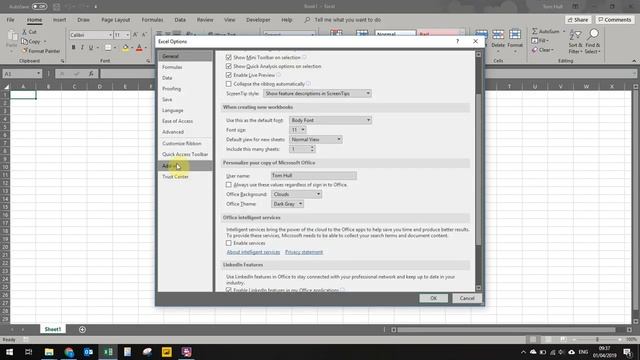The image size is (640, 360).
Task: Click the Borders icon in Font group
Action: tap(108, 48)
